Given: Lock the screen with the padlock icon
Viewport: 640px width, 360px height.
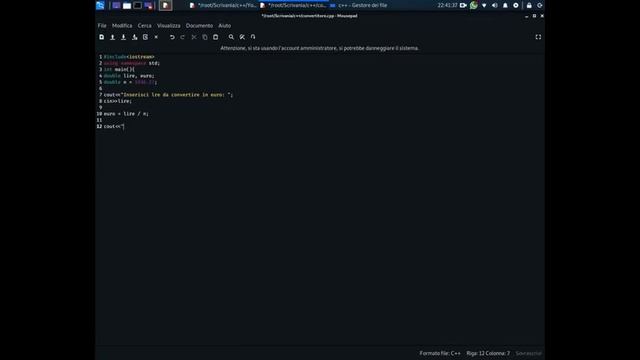Looking at the screenshot, I should (529, 5).
